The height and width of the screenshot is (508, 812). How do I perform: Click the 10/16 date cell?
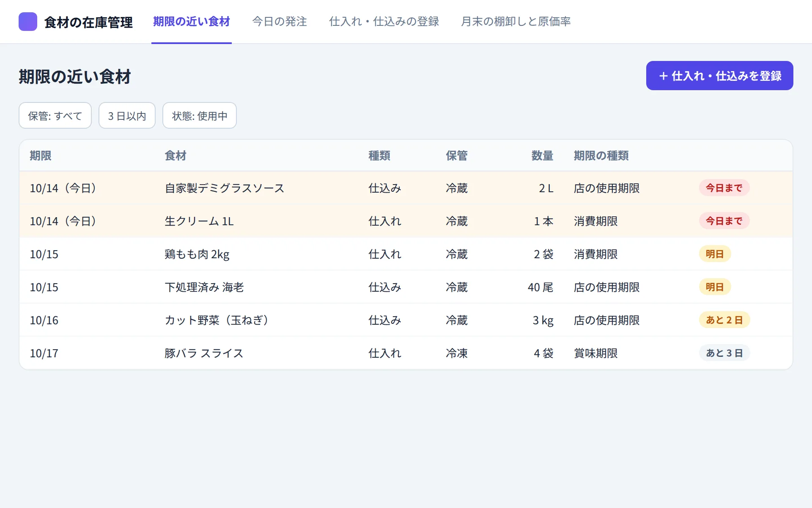click(x=44, y=320)
